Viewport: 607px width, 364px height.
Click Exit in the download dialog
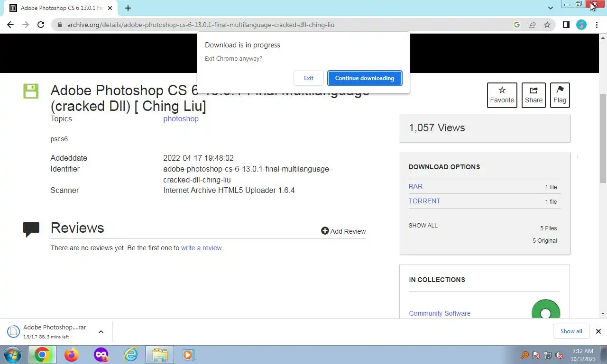[309, 78]
